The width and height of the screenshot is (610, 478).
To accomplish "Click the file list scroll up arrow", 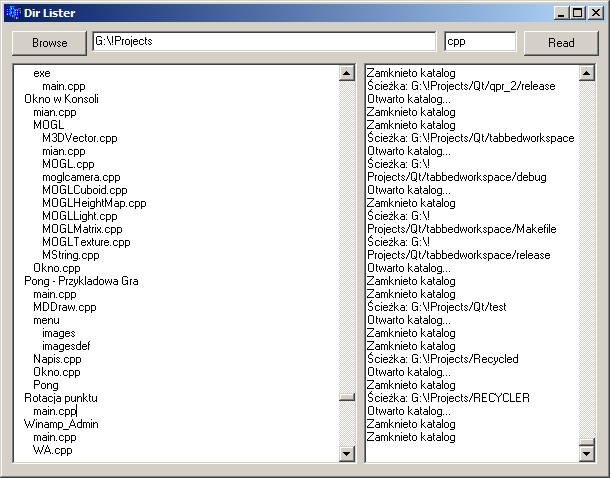I will [x=347, y=73].
